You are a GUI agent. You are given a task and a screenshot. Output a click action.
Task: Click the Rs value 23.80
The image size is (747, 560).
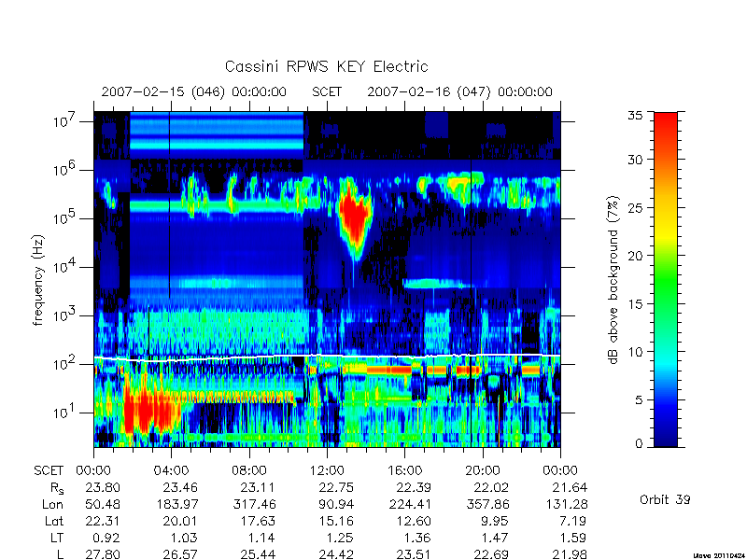103,487
